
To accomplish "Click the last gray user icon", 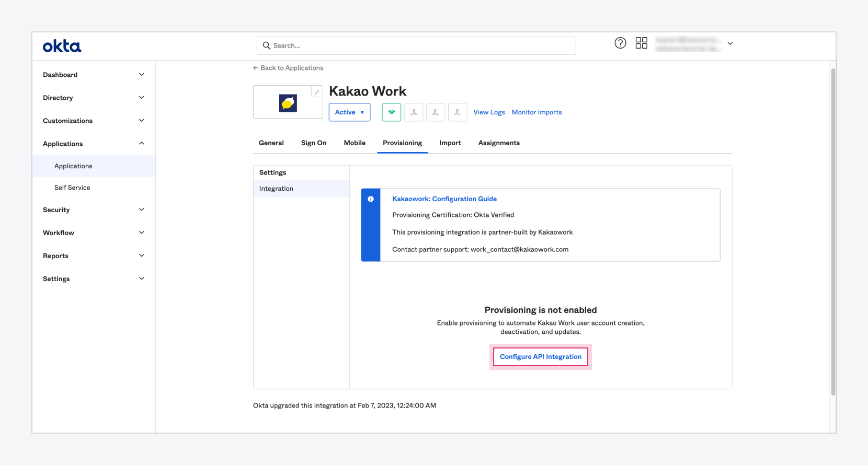I will pos(458,112).
